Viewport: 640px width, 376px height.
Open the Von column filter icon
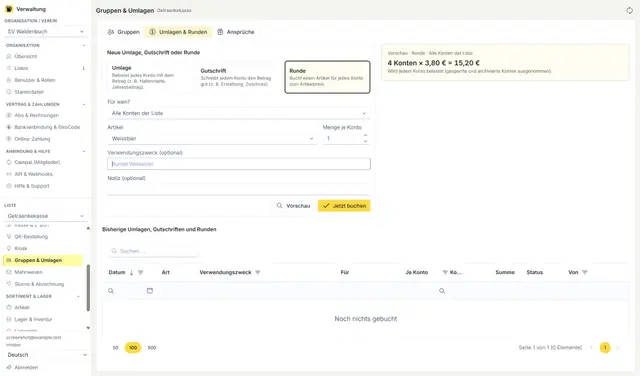click(x=584, y=272)
